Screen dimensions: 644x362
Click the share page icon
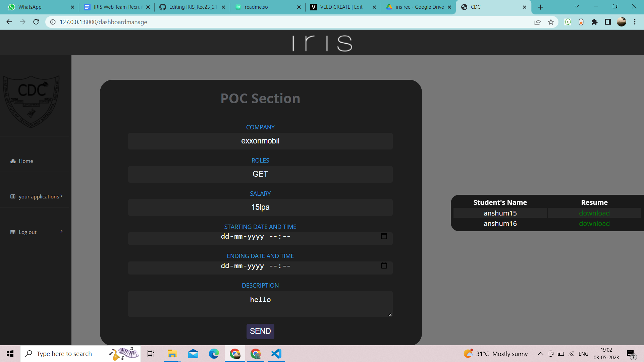tap(537, 22)
